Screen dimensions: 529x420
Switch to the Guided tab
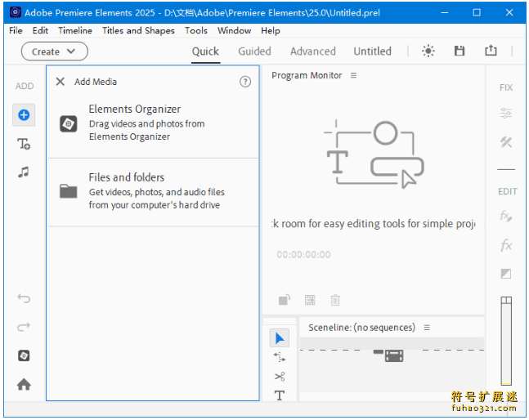tap(254, 51)
